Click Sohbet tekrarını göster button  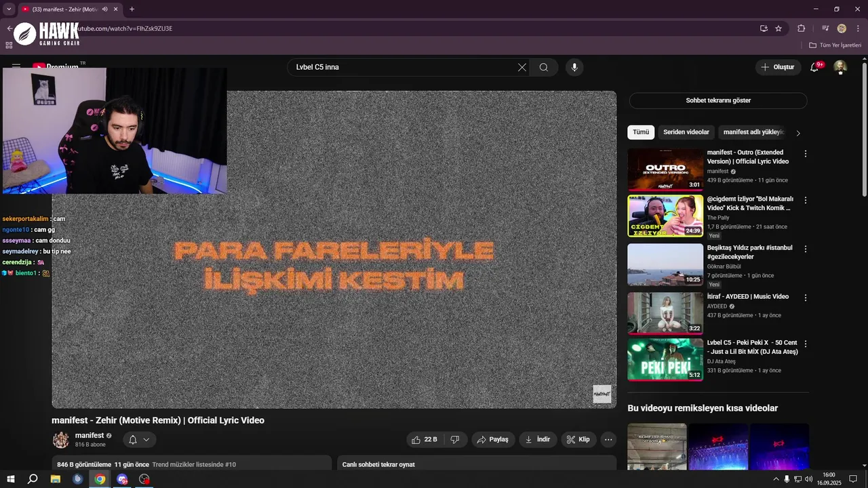pyautogui.click(x=718, y=100)
